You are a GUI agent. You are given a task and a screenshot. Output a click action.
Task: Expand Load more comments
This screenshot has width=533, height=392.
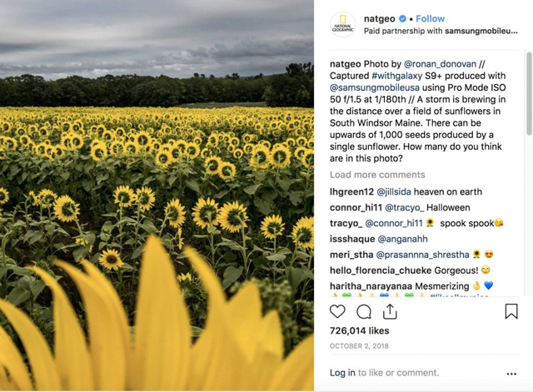click(x=377, y=175)
